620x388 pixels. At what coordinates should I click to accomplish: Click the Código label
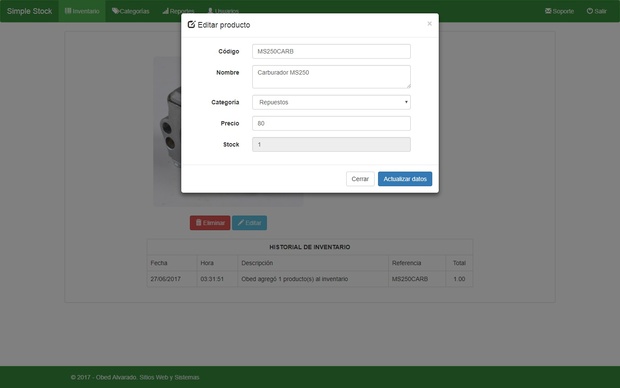pyautogui.click(x=229, y=51)
